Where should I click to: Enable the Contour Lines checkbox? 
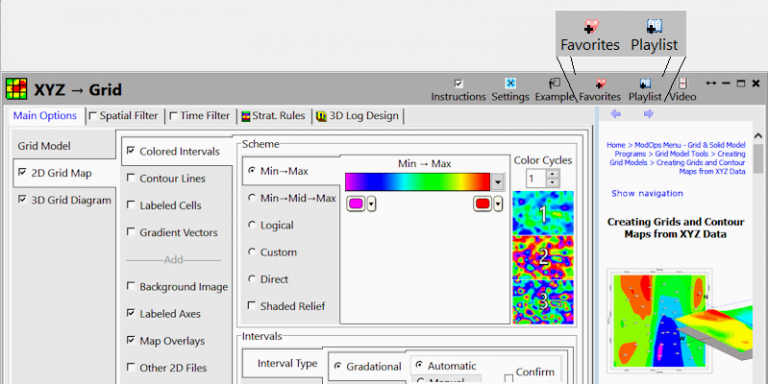click(x=131, y=178)
